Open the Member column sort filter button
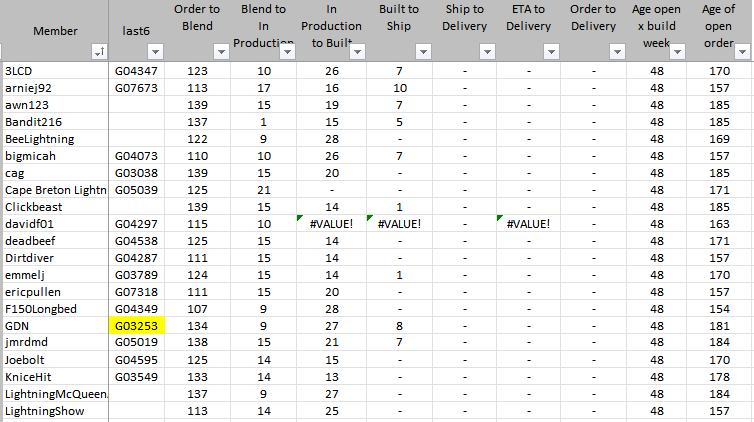 (99, 52)
